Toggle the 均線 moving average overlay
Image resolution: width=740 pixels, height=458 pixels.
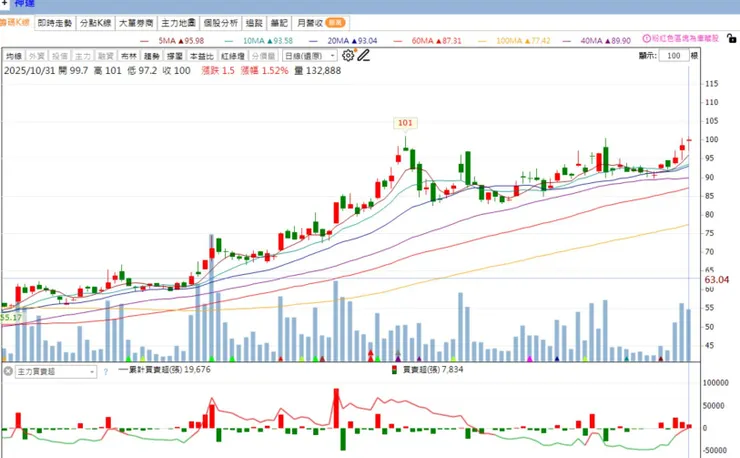(x=14, y=56)
